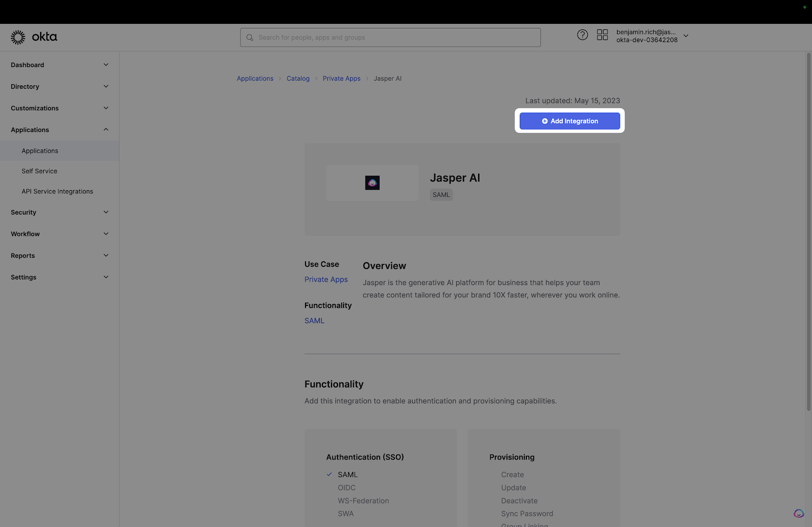The width and height of the screenshot is (812, 527).
Task: Open the help question mark icon
Action: (x=582, y=35)
